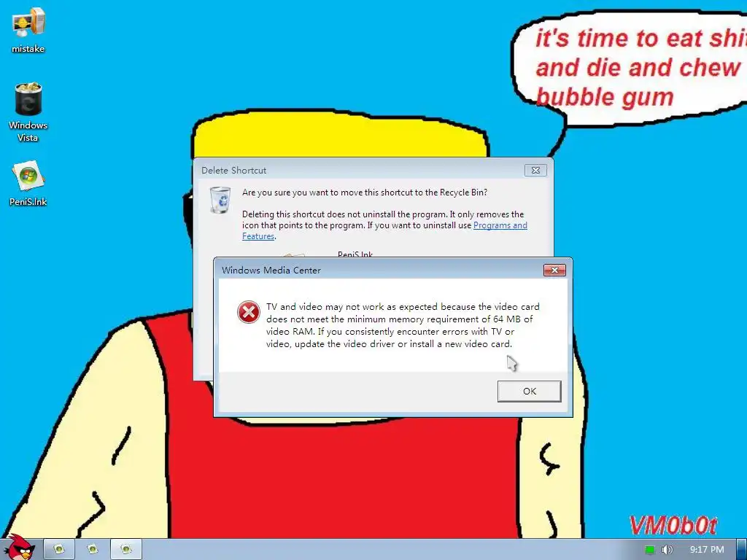
Task: Click the Show Desktop strip at taskbar end
Action: 742,550
